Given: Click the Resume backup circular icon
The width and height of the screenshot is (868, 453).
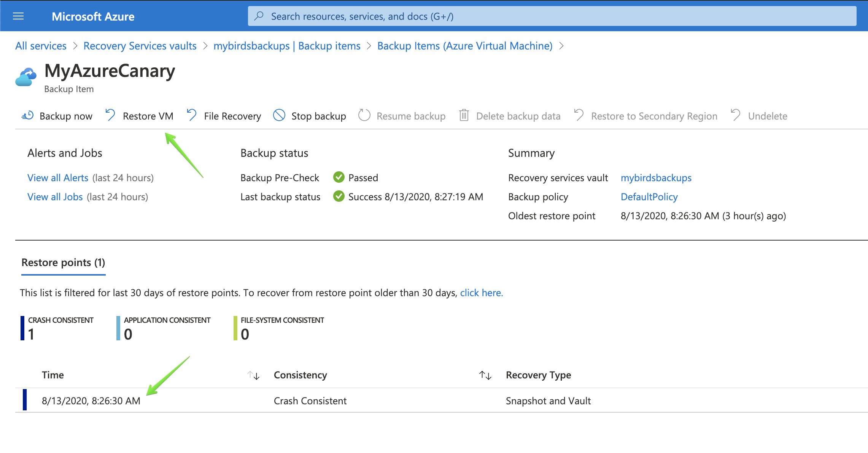Looking at the screenshot, I should coord(364,115).
